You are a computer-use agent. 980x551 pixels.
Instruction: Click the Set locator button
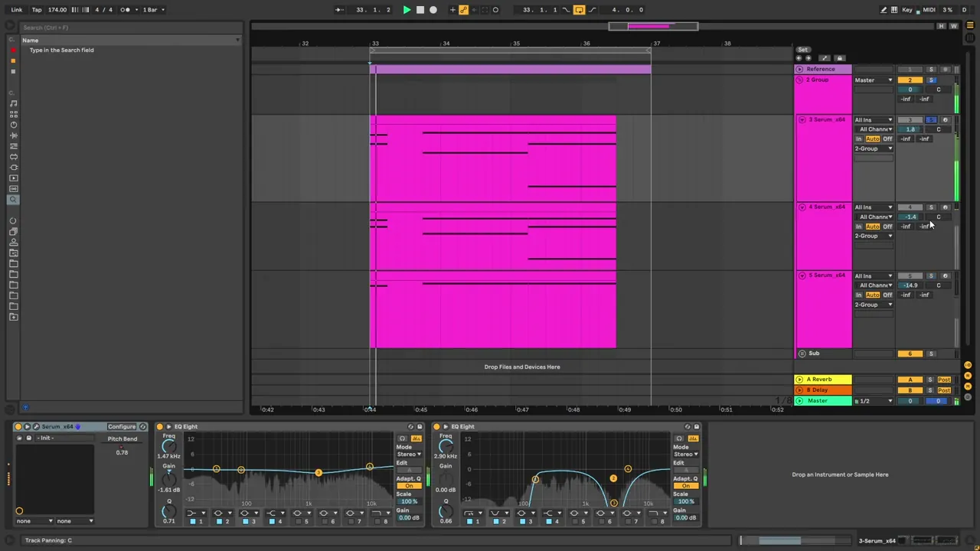pyautogui.click(x=802, y=50)
